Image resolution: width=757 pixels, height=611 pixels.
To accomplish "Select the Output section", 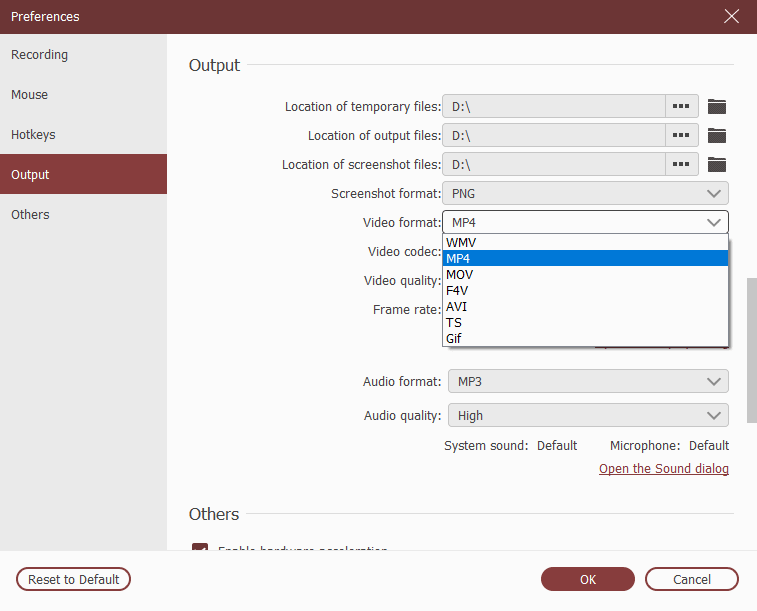I will 84,174.
